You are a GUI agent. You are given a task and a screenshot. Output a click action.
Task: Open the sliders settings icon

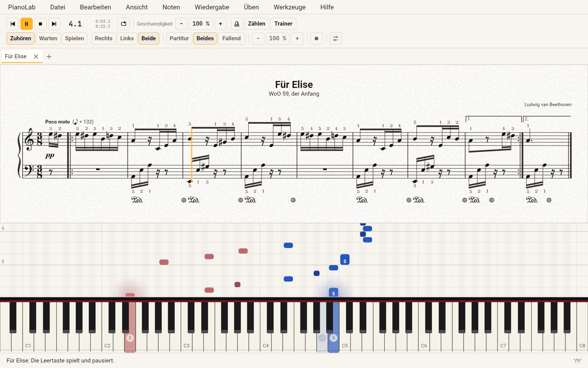point(335,39)
